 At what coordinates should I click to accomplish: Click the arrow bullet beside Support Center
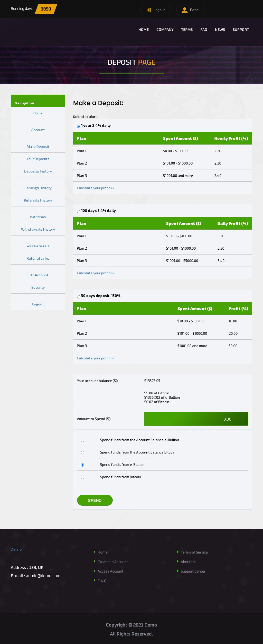point(177,571)
